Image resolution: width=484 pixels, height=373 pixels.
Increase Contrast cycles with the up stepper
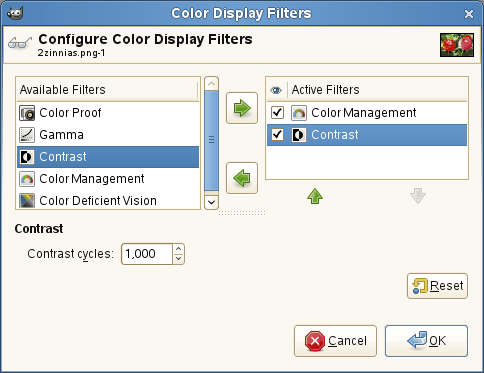[179, 249]
